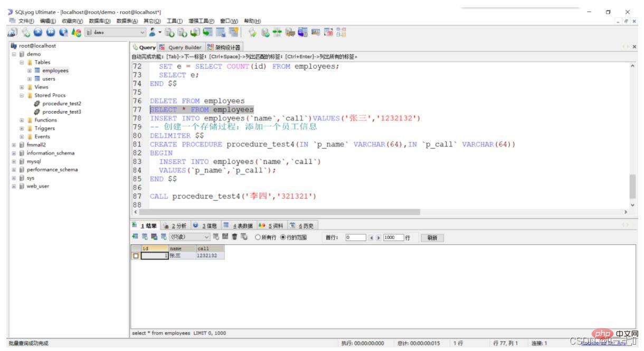Check the checkbox for row 张三
Screen dimensions: 644x351
point(137,255)
